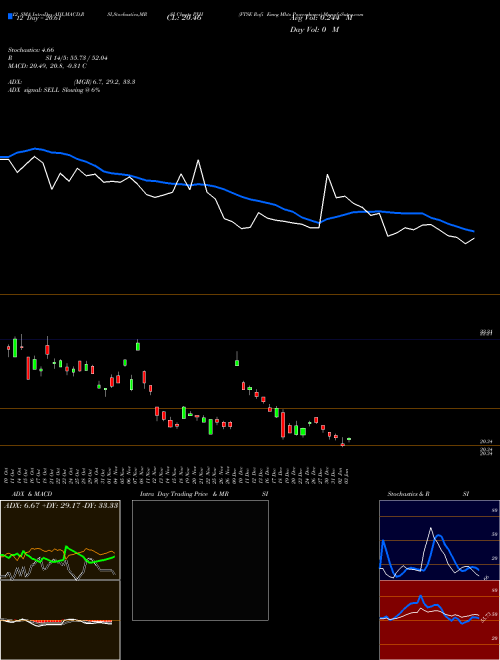This screenshot has height=660, width=500.
Task: Click the 'SI 14/5: 35.73 / 52.04' RSI value
Action: [x=76, y=58]
